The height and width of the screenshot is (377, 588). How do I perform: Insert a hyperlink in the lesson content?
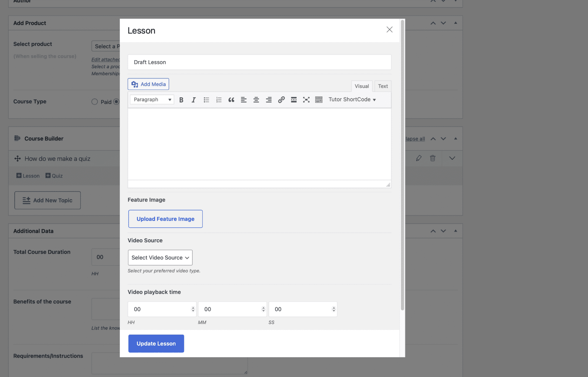pyautogui.click(x=281, y=100)
